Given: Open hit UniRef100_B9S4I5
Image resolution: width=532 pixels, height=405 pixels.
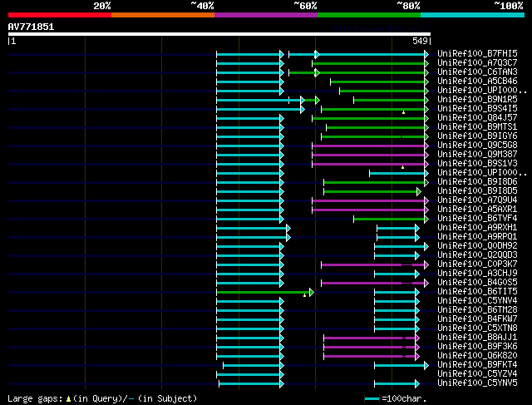Looking at the screenshot, I should (x=477, y=108).
